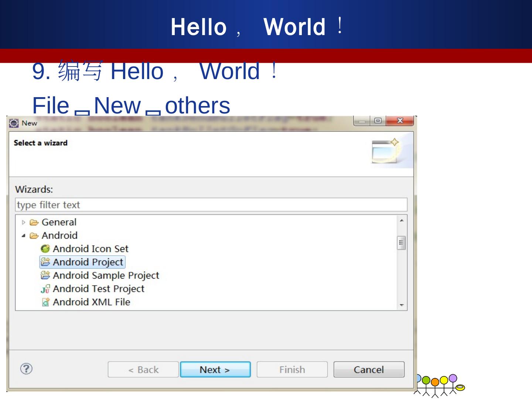
Task: Expand the General category arrow
Action: click(24, 222)
